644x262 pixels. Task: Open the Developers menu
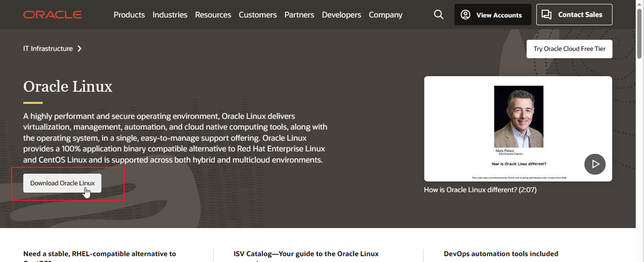[341, 15]
